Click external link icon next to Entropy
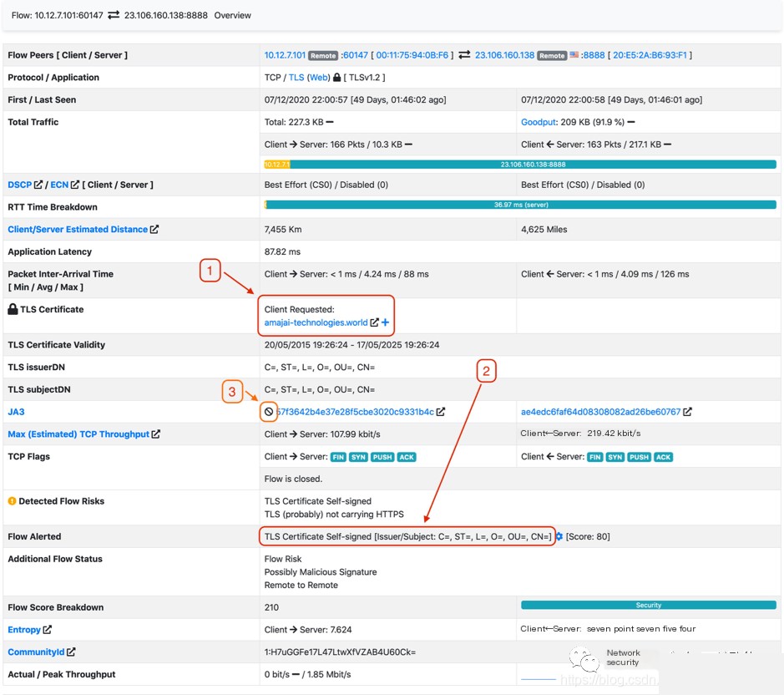 pos(48,630)
